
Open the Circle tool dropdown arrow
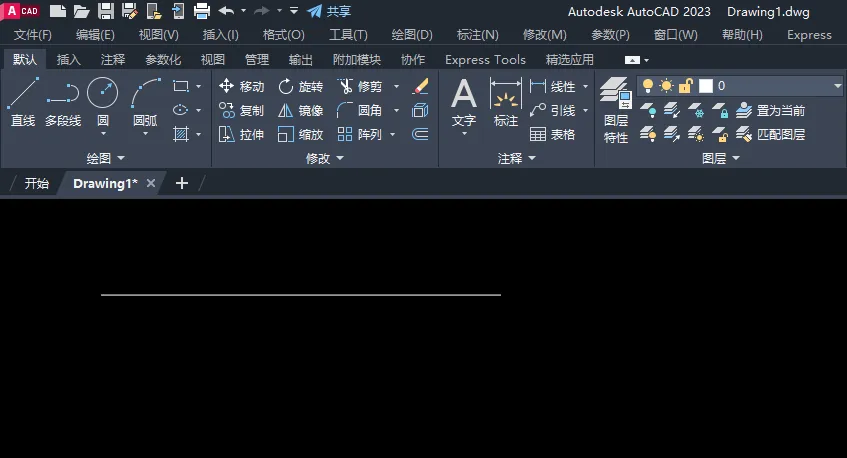click(x=103, y=133)
